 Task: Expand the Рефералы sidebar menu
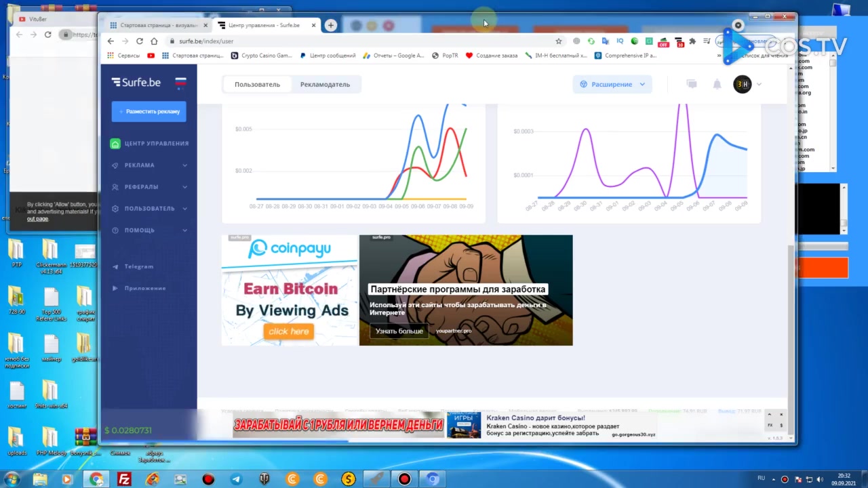click(149, 187)
